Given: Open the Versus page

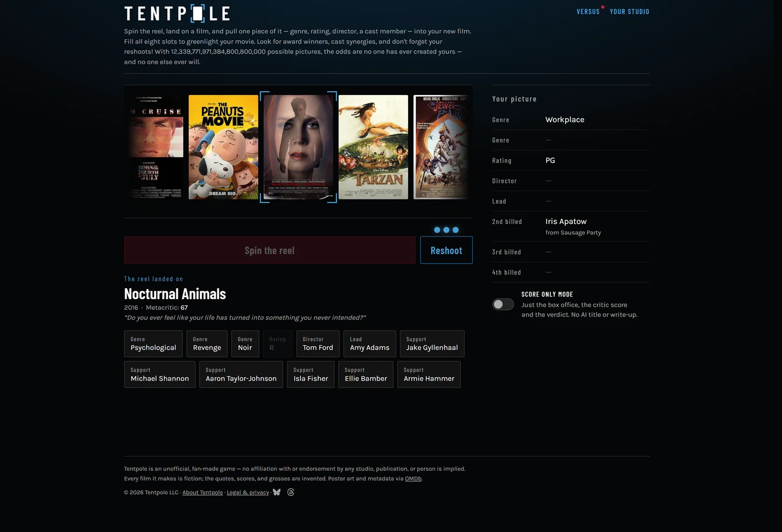Looking at the screenshot, I should click(588, 11).
